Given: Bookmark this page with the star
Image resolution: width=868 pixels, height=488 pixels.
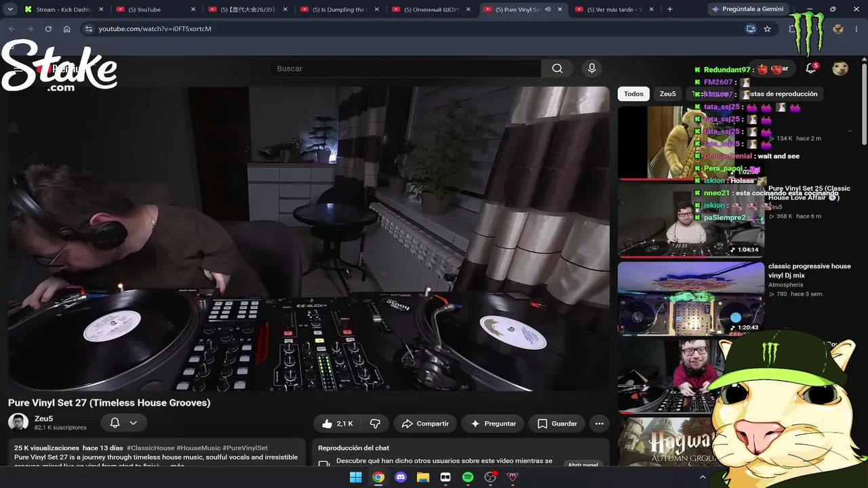Looking at the screenshot, I should click(767, 29).
